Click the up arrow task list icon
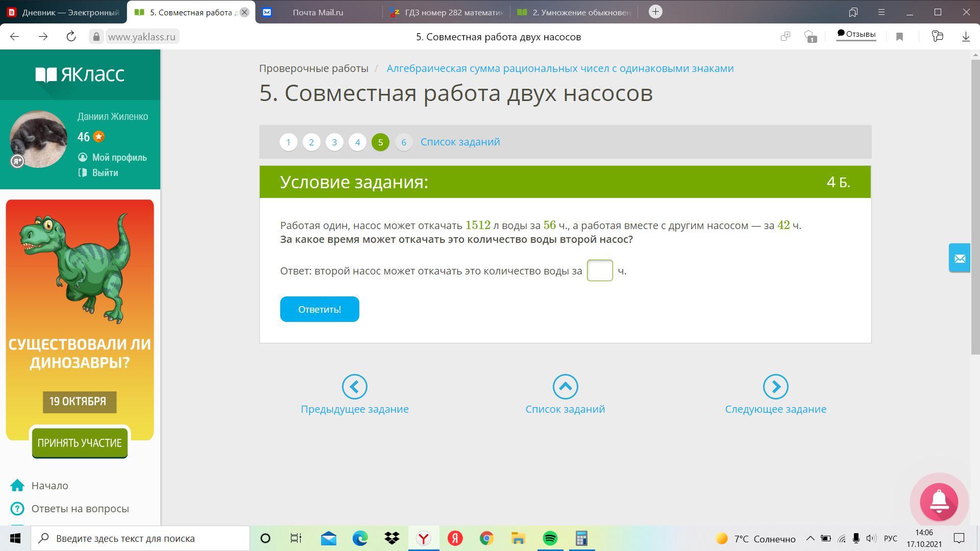 [565, 387]
